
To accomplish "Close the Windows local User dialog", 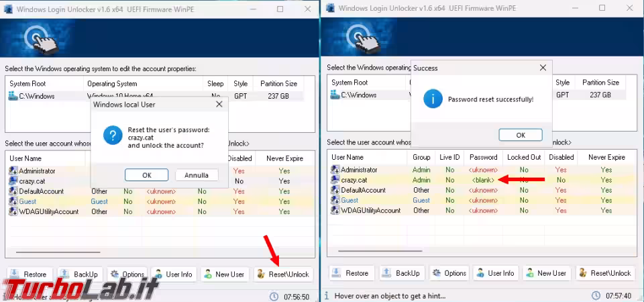I will point(219,105).
